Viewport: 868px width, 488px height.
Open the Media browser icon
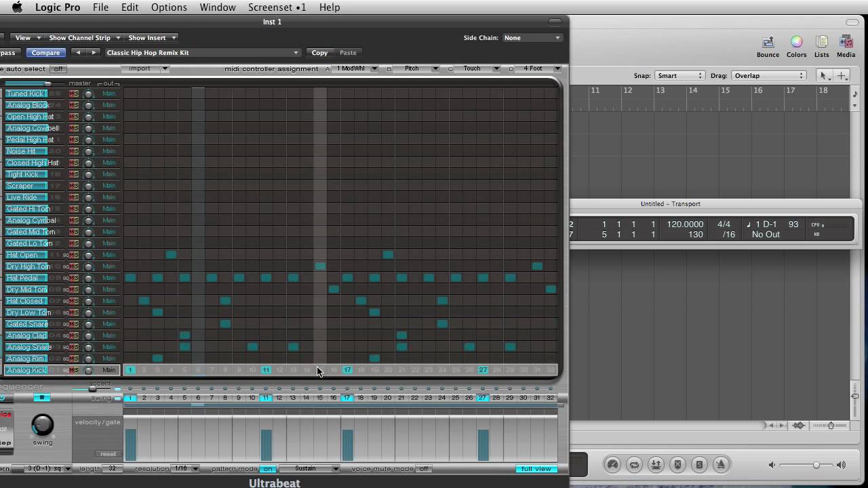[x=846, y=47]
